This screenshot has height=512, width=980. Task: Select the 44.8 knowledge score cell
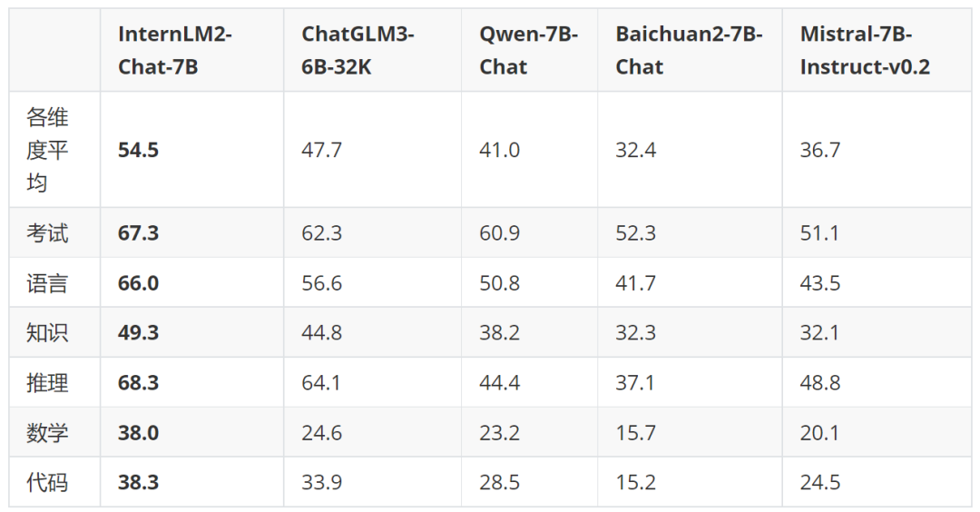coord(321,333)
